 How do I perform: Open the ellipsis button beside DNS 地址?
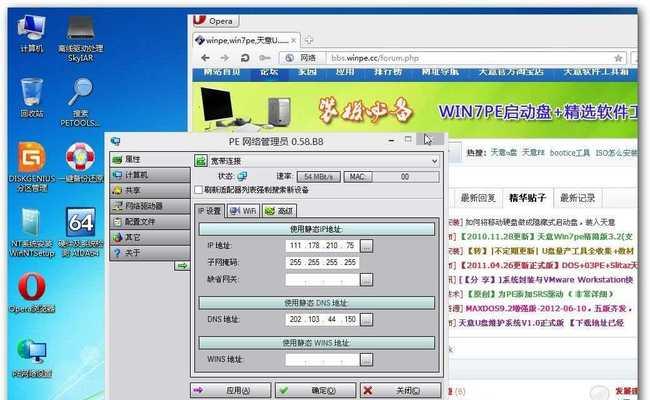click(x=366, y=320)
